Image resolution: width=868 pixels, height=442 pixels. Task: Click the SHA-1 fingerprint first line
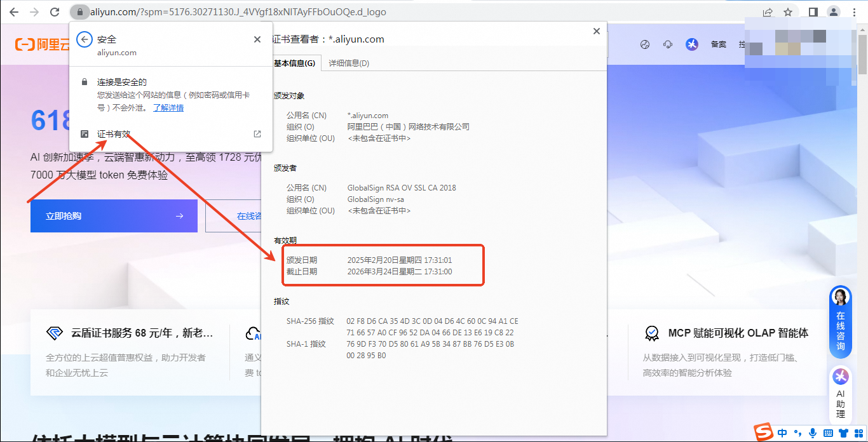(x=430, y=344)
